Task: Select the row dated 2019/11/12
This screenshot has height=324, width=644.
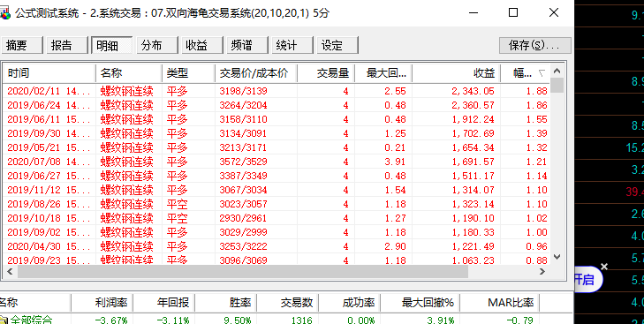Action: (277, 190)
